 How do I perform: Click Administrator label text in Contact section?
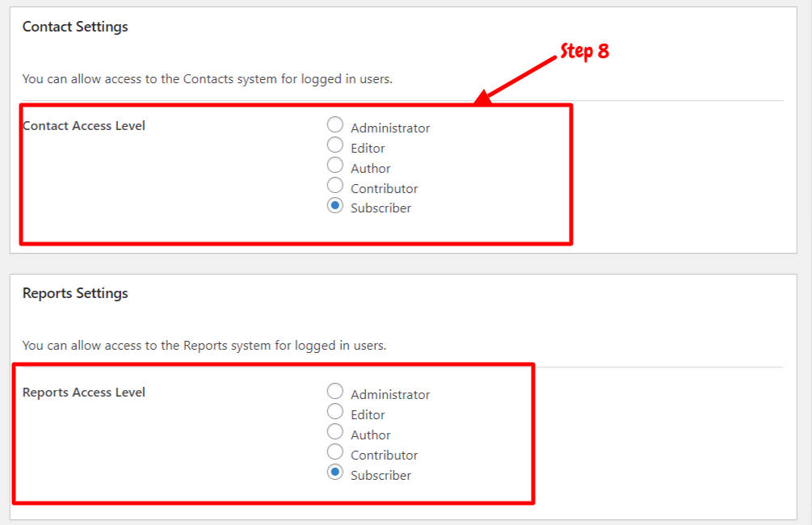click(x=390, y=128)
